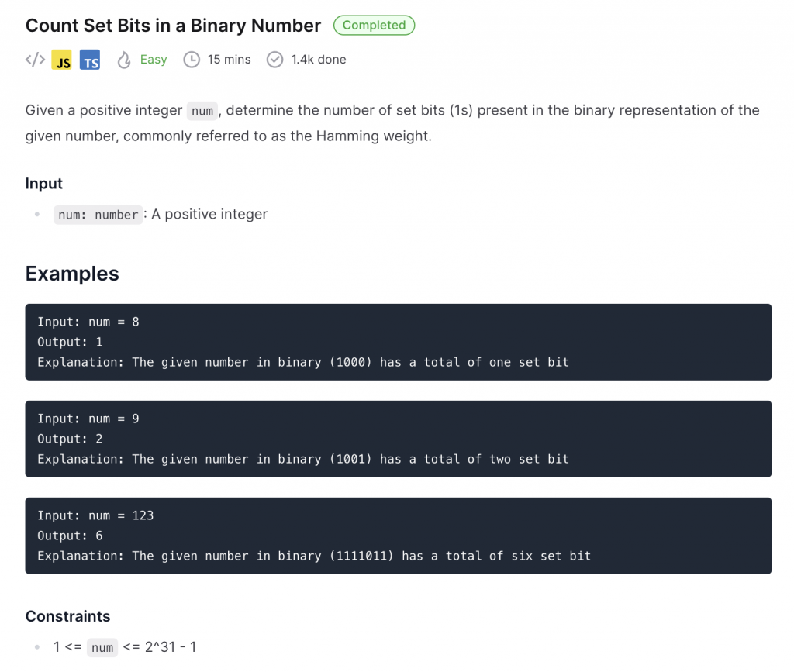The height and width of the screenshot is (672, 794).
Task: Click the yellow JS JavaScript icon
Action: (x=62, y=60)
